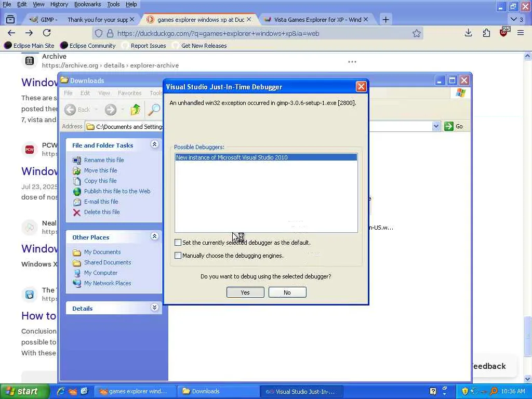Open the three-dot menu for Archive result
This screenshot has height=399, width=532.
(352, 62)
